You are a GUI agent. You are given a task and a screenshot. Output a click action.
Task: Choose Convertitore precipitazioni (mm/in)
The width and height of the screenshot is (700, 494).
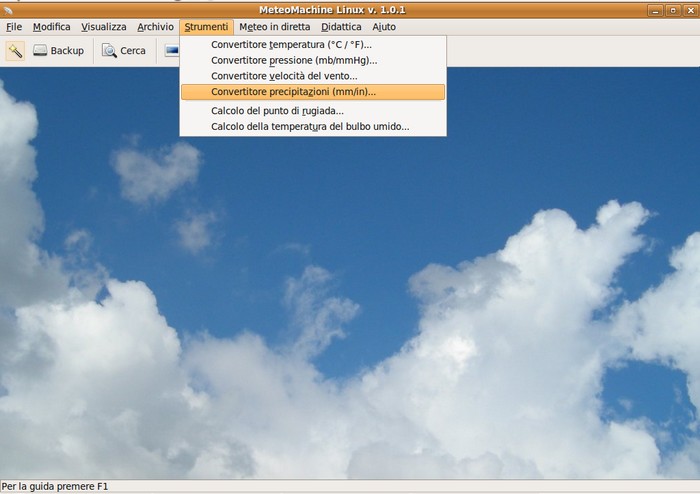click(x=313, y=92)
